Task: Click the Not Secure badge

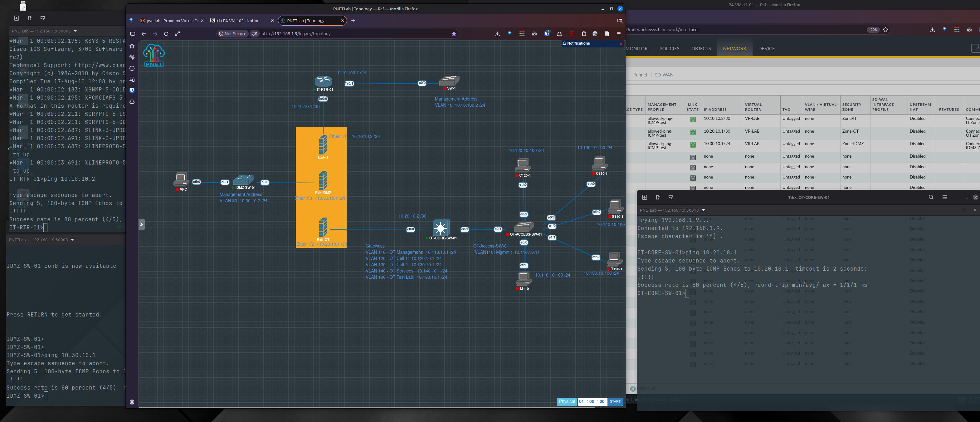Action: point(232,34)
